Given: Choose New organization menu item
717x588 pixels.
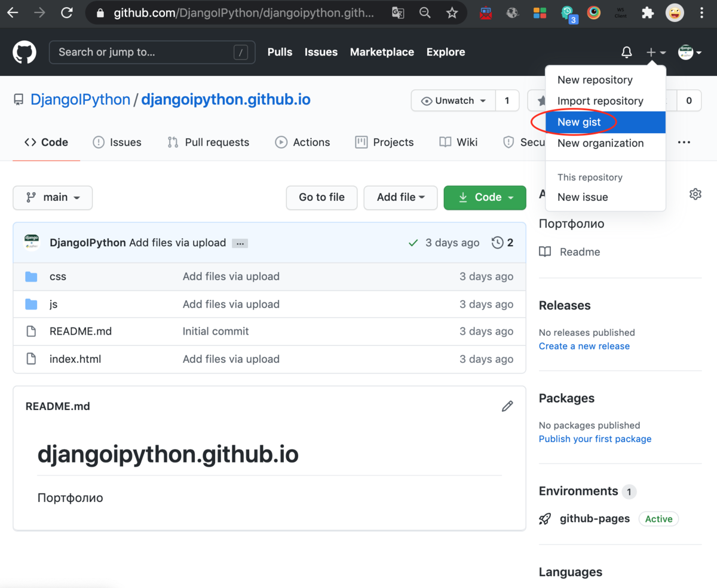Looking at the screenshot, I should [606, 143].
